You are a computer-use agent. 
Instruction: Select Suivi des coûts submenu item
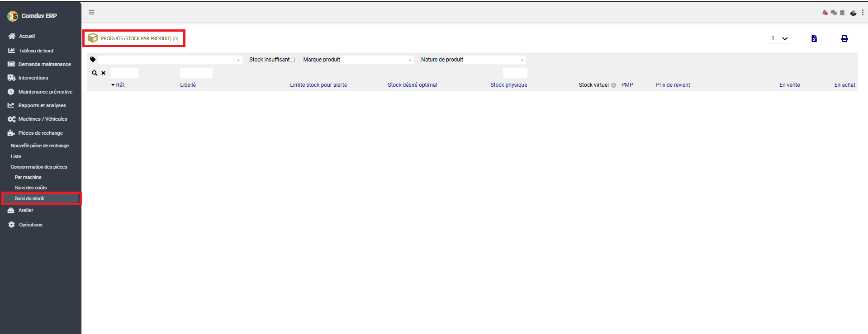coord(31,188)
